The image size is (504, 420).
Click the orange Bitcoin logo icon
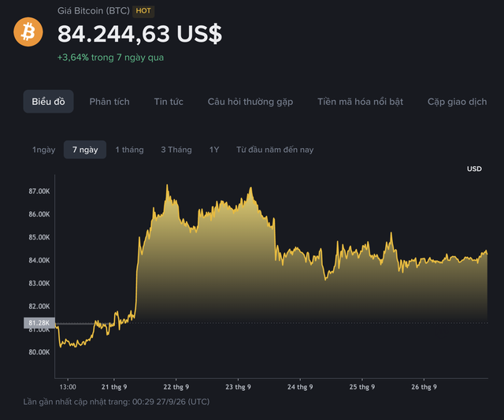tap(28, 32)
